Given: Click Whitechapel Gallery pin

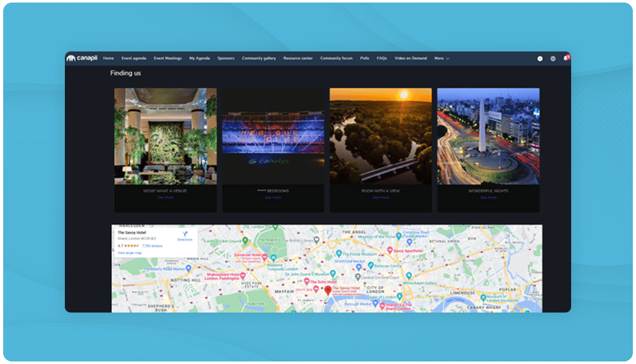Looking at the screenshot, I should point(409,276).
